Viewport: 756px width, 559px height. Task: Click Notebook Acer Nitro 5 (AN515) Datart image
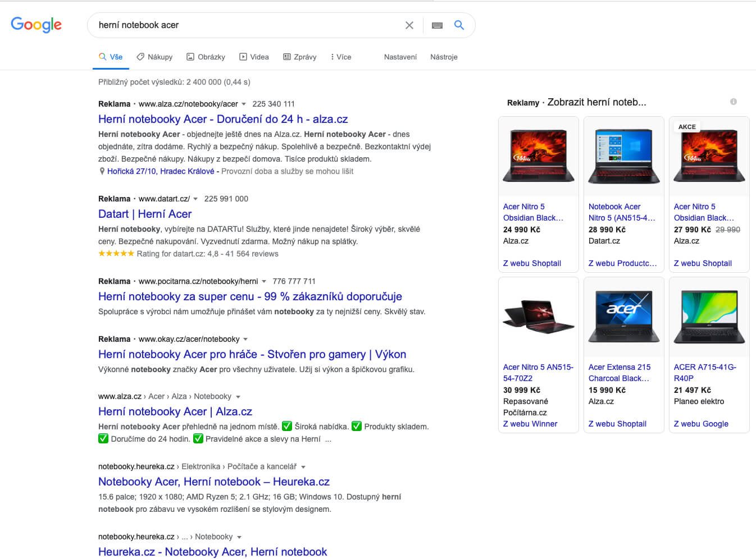[624, 156]
